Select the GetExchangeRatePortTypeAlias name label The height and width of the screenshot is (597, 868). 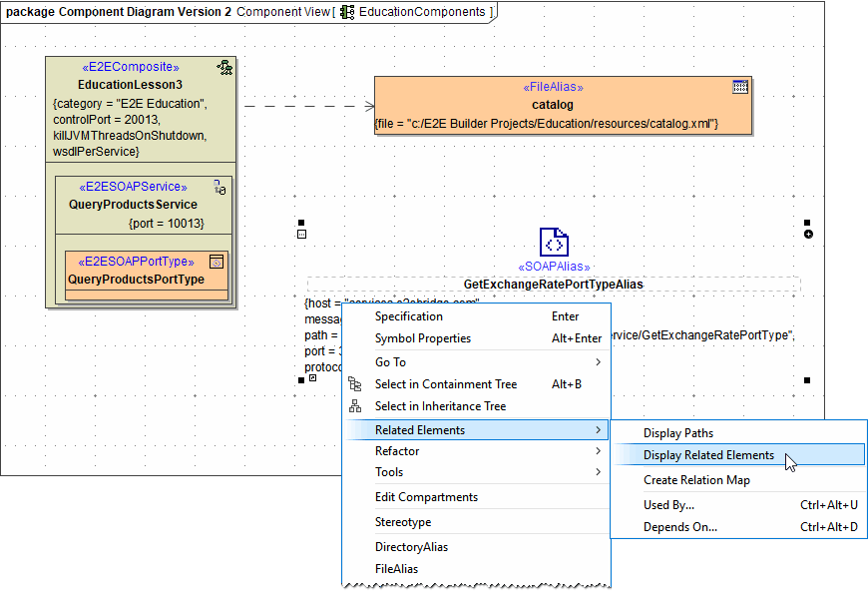pyautogui.click(x=553, y=285)
